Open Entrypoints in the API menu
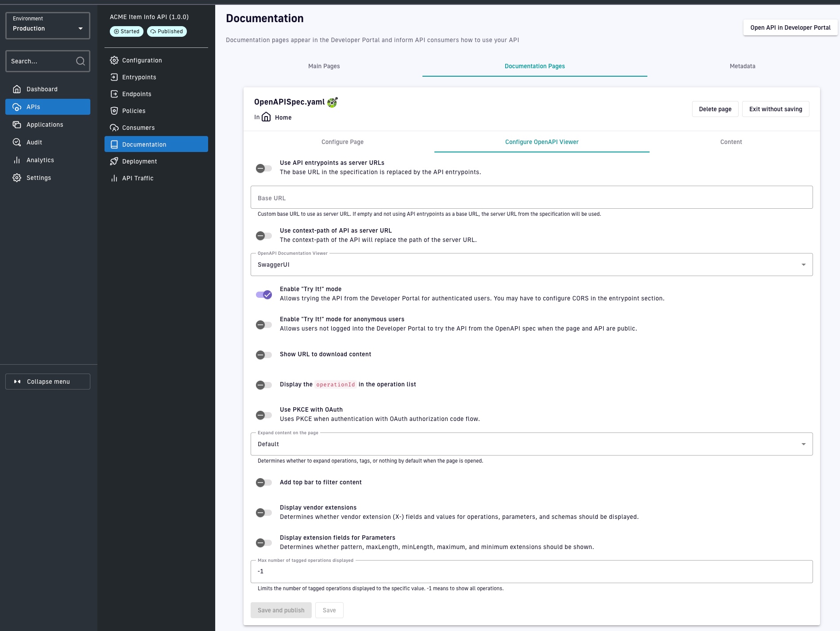This screenshot has height=631, width=840. pos(156,77)
